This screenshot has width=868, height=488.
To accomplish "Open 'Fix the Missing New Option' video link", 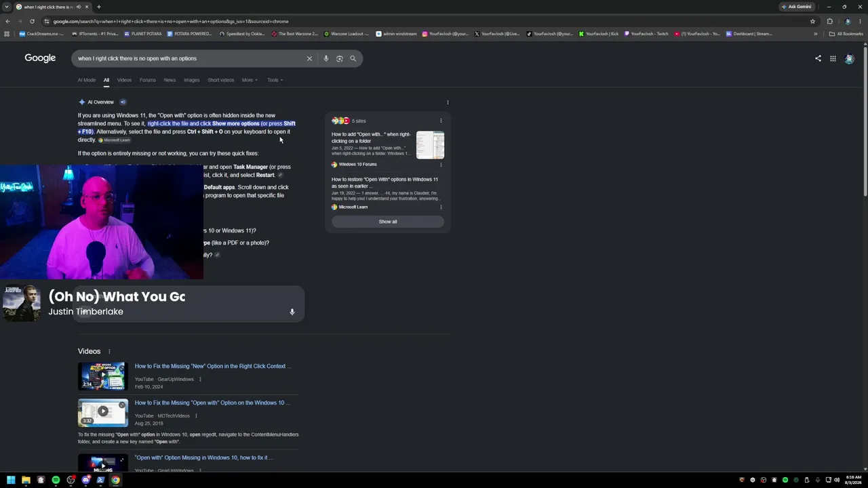I will click(x=213, y=366).
